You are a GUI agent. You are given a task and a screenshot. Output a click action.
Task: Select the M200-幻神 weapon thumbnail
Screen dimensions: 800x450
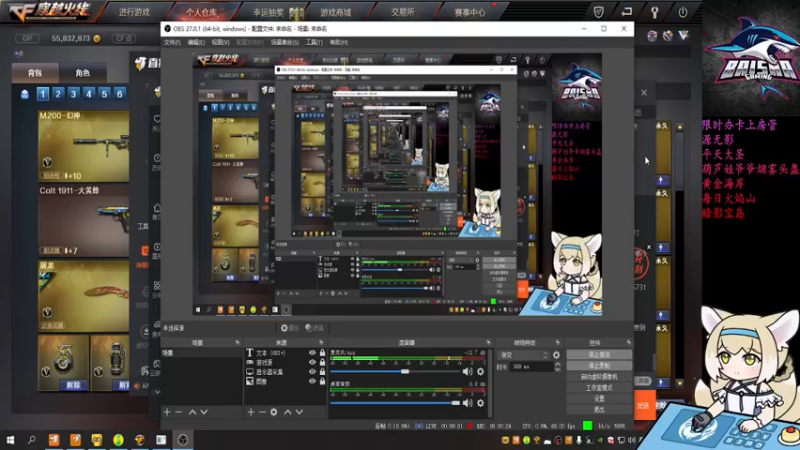coord(84,146)
